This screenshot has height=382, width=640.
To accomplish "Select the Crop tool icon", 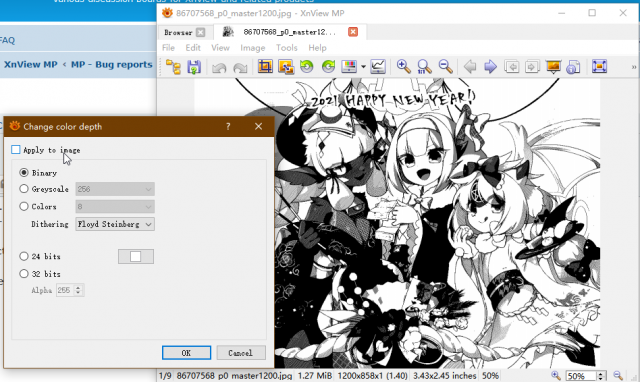I will [265, 66].
